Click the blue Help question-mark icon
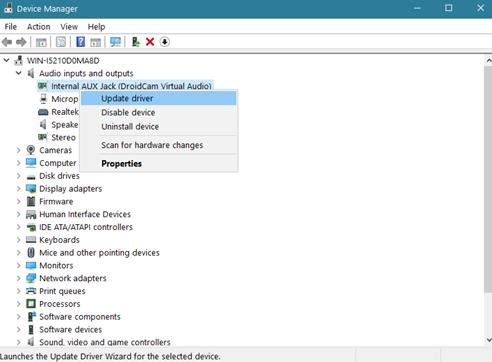Screen dimensions: 492x362 [80, 42]
